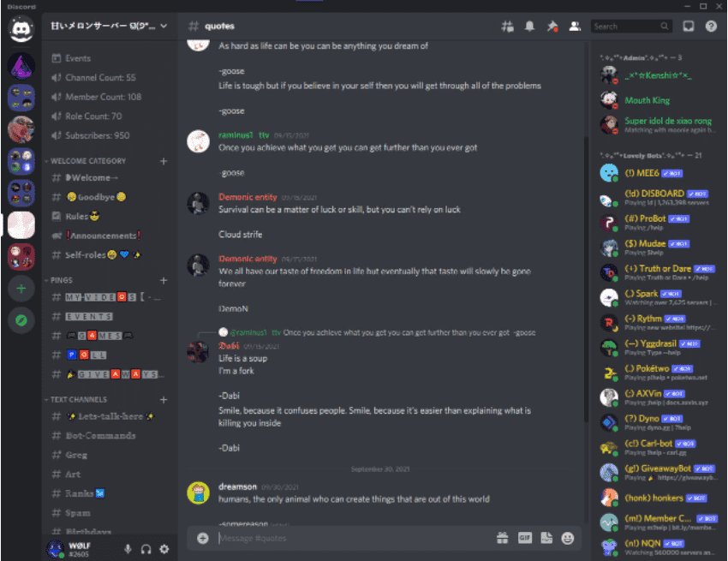Collapse the WELCOME CATEGORY section
This screenshot has width=728, height=561.
point(87,161)
